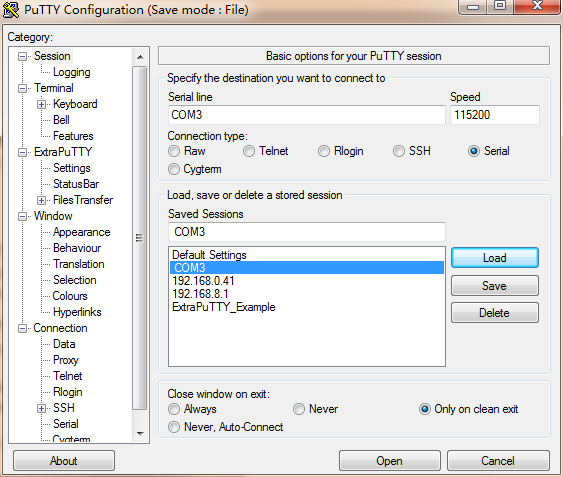Click category tree scrollbar down arrow
The height and width of the screenshot is (477, 563).
click(140, 434)
